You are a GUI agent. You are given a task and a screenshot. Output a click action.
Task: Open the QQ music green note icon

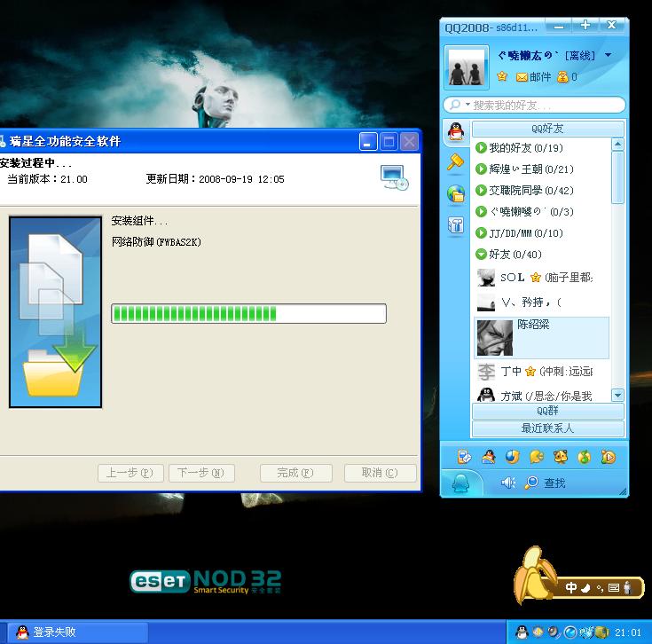[585, 457]
